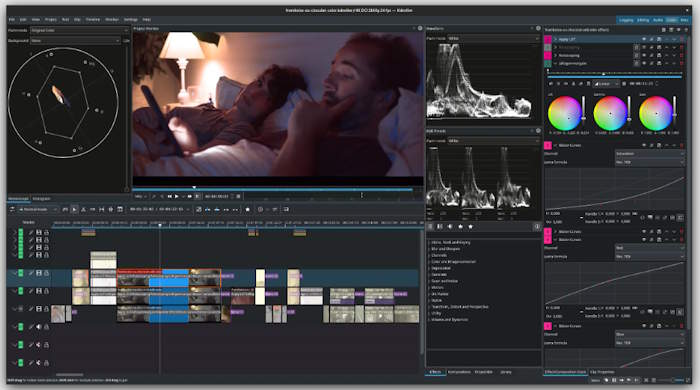Image resolution: width=700 pixels, height=390 pixels.
Task: Click the project monitor timecode field
Action: click(217, 196)
